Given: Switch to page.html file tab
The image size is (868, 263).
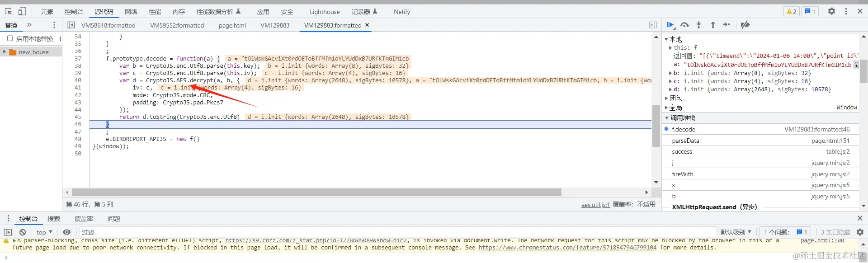Looking at the screenshot, I should pyautogui.click(x=232, y=25).
